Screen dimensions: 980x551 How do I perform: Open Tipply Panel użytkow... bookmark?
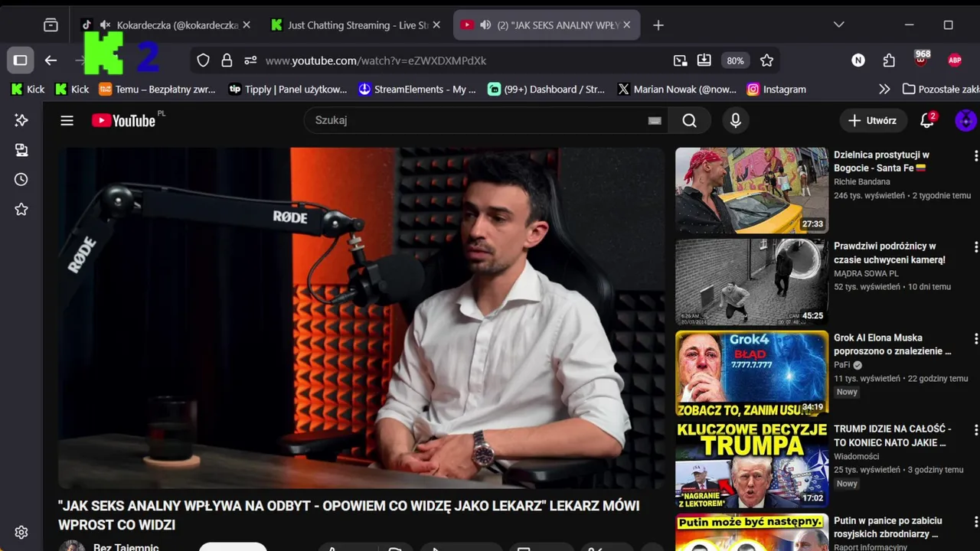pos(288,90)
